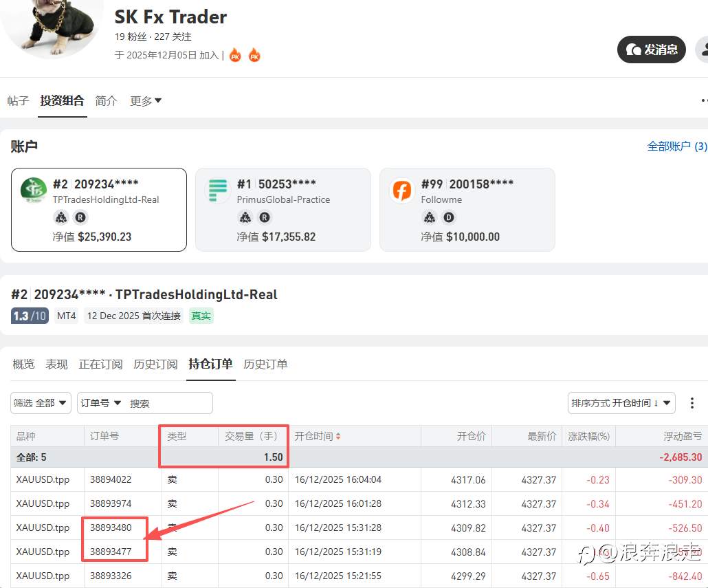Click the 开仓价 column header
Image resolution: width=708 pixels, height=588 pixels.
[x=471, y=436]
